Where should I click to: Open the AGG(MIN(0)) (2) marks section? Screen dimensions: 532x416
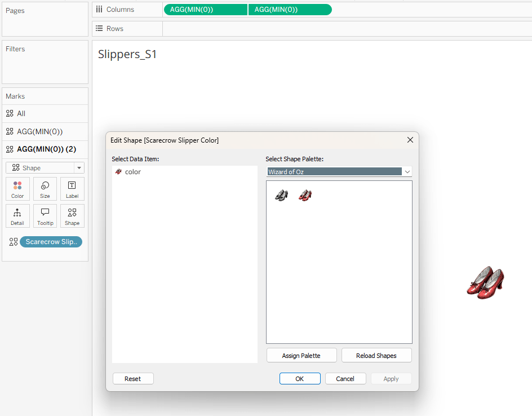45,149
